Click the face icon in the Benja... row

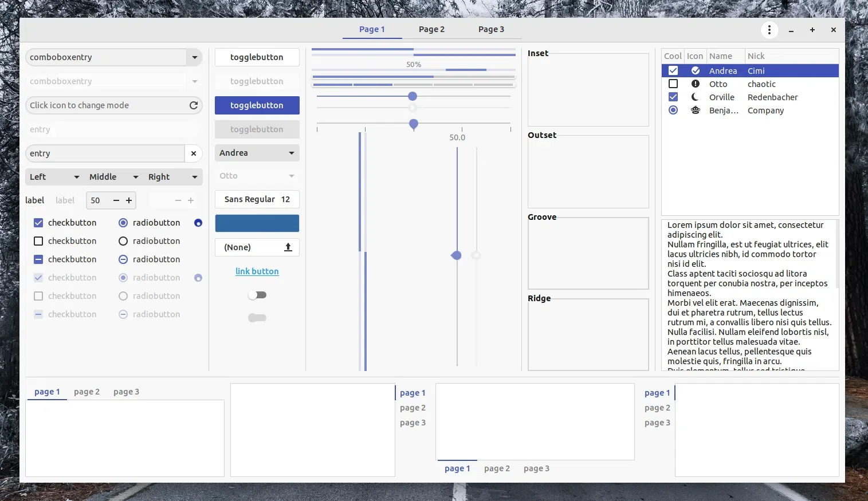(696, 111)
